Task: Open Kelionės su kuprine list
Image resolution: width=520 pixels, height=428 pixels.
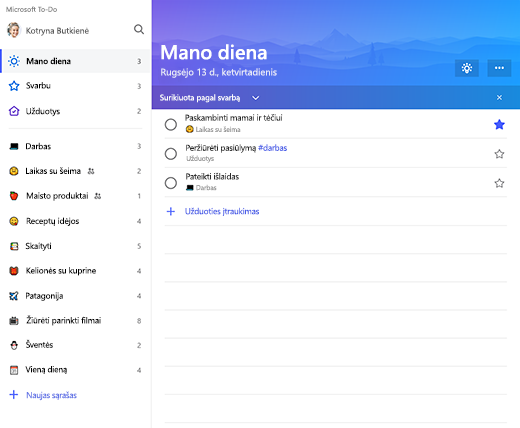Action: click(x=76, y=271)
